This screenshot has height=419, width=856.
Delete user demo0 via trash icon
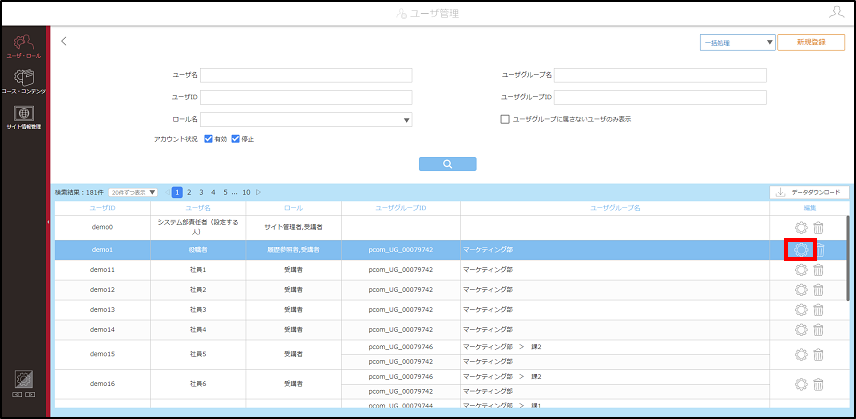coord(818,228)
